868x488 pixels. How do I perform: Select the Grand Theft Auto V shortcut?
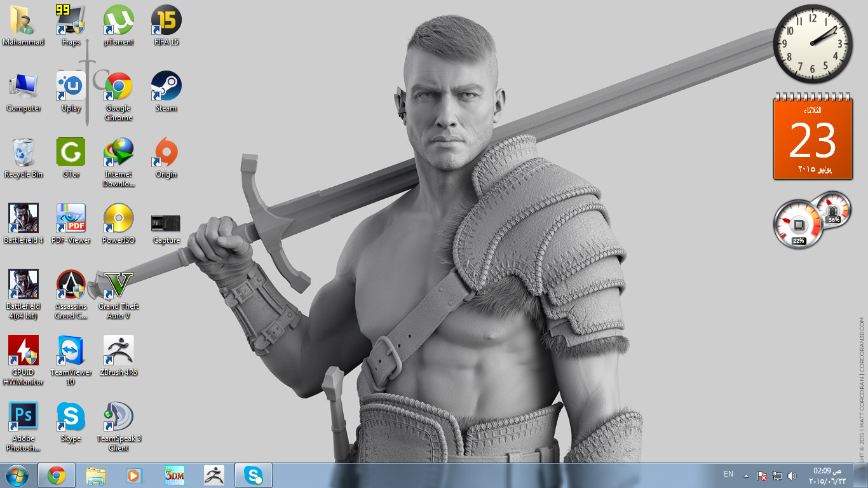click(119, 294)
